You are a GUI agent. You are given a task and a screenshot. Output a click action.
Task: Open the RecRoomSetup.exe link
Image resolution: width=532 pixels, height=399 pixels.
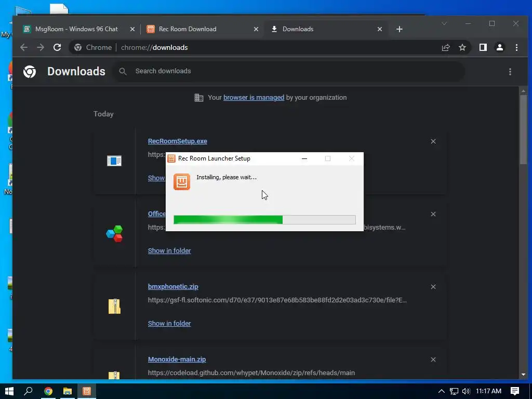[178, 141]
